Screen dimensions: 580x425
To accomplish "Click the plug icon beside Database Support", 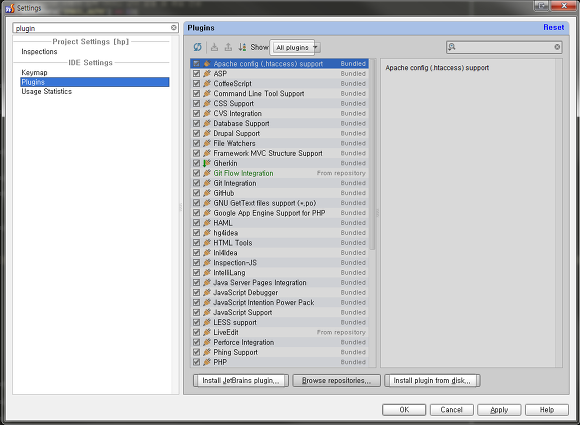I will (x=207, y=123).
